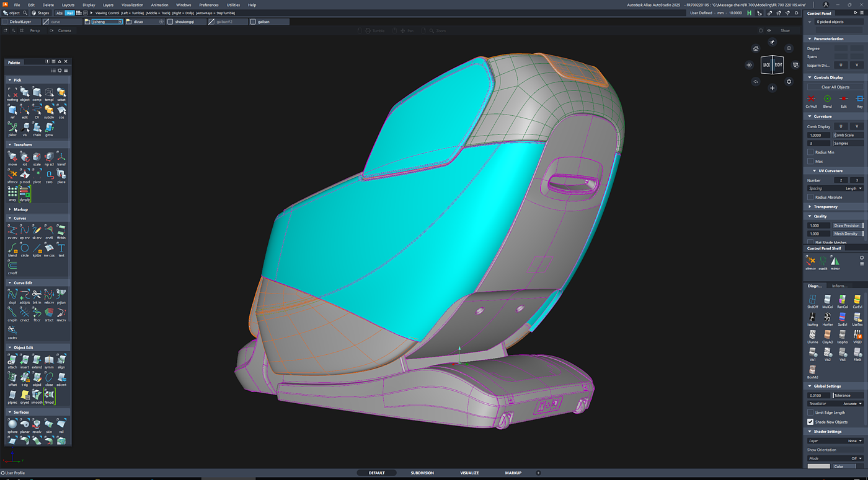Activate the Isopho diagnostic shader

point(842,335)
